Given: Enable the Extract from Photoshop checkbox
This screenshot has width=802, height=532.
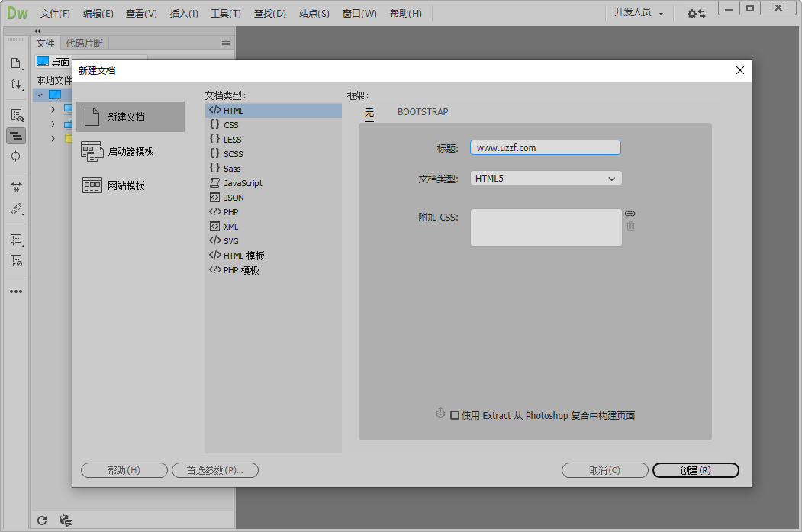Looking at the screenshot, I should click(455, 416).
